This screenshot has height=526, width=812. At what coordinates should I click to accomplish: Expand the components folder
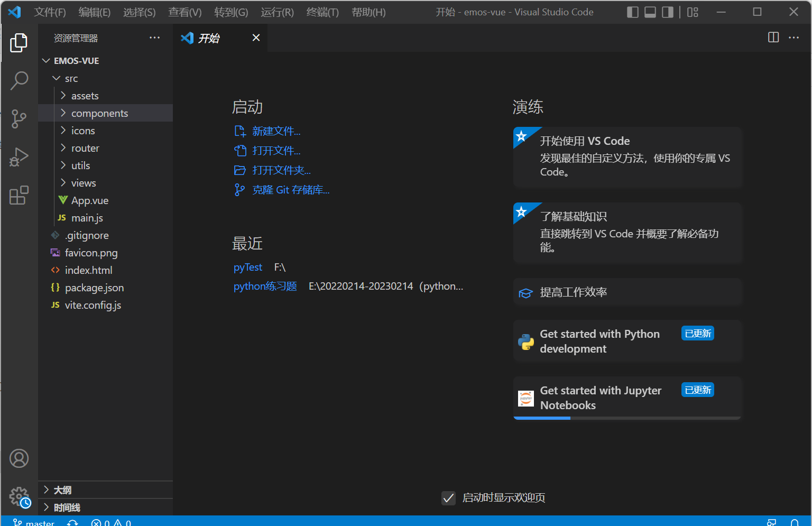pyautogui.click(x=106, y=113)
